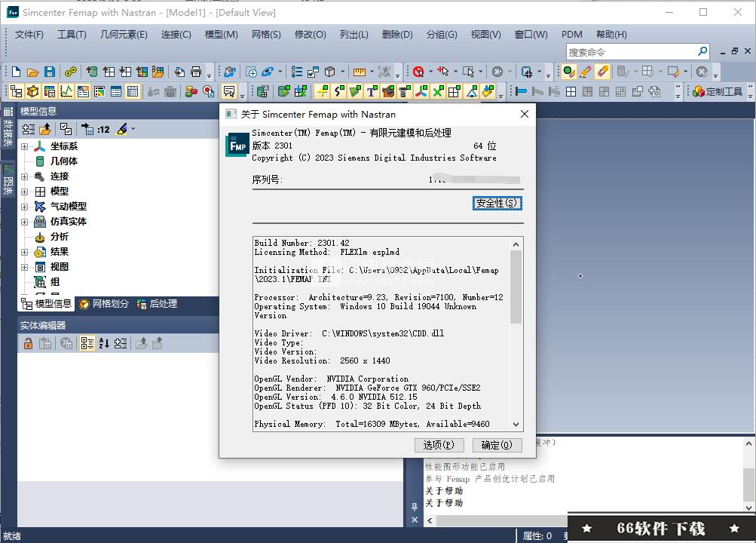Open the dropdown next to the red no-select icon
This screenshot has width=756, height=543.
(430, 72)
